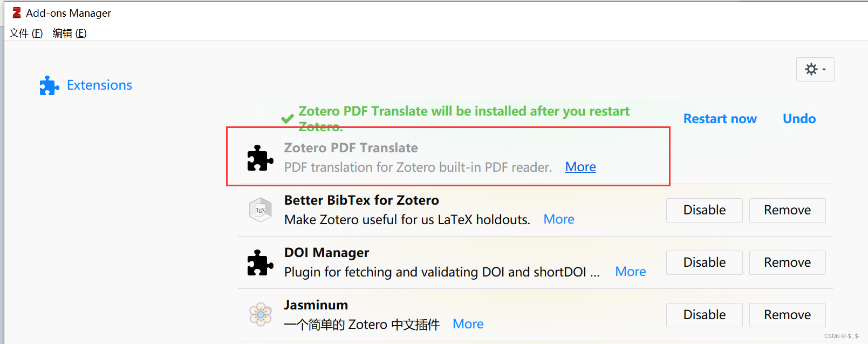Click the blue Extensions puzzle piece icon
This screenshot has height=344, width=868.
point(49,85)
